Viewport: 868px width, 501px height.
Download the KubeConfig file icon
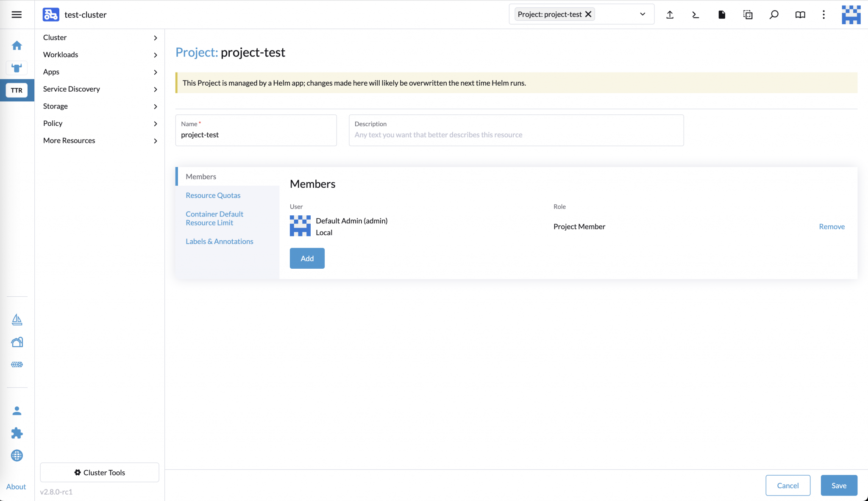(722, 14)
